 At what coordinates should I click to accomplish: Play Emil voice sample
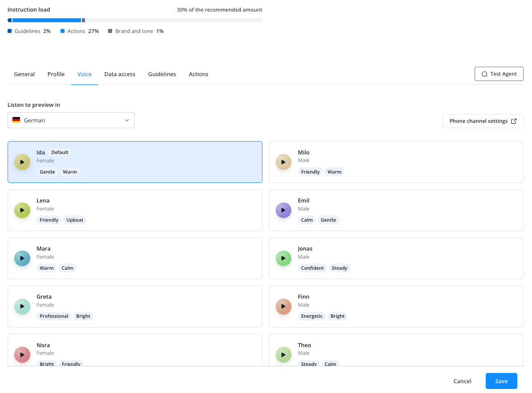(283, 210)
